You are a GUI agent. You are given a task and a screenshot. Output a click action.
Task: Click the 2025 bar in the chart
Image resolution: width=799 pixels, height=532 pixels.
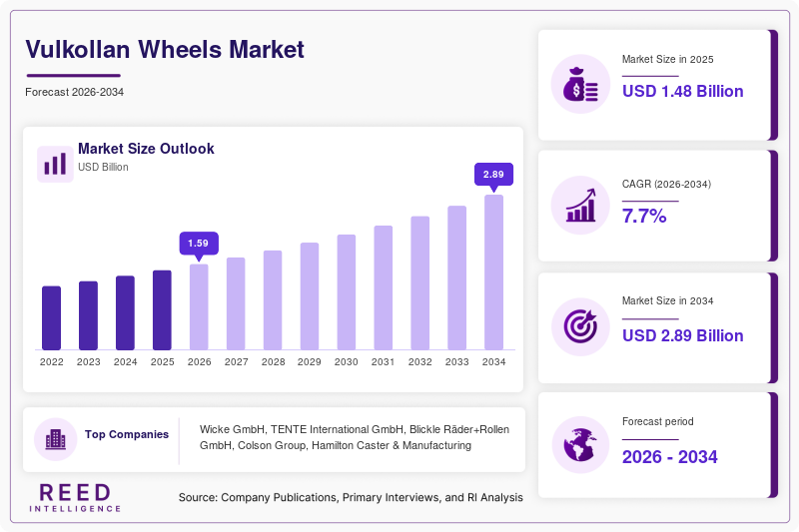(162, 310)
